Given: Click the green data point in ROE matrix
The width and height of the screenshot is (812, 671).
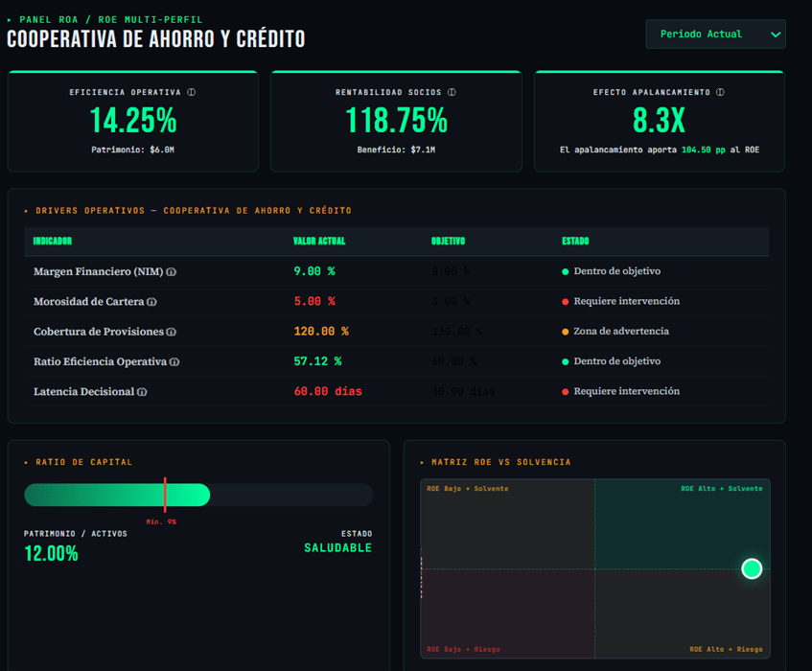Looking at the screenshot, I should click(x=752, y=568).
